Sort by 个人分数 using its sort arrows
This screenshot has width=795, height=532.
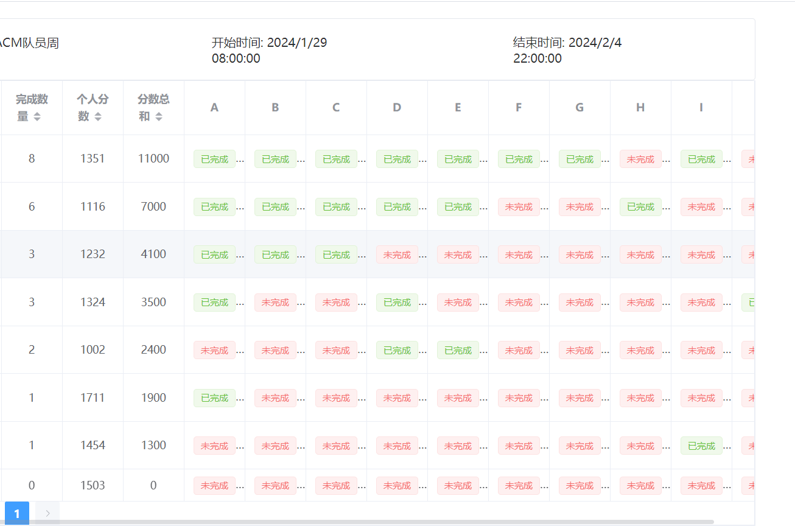pos(98,117)
